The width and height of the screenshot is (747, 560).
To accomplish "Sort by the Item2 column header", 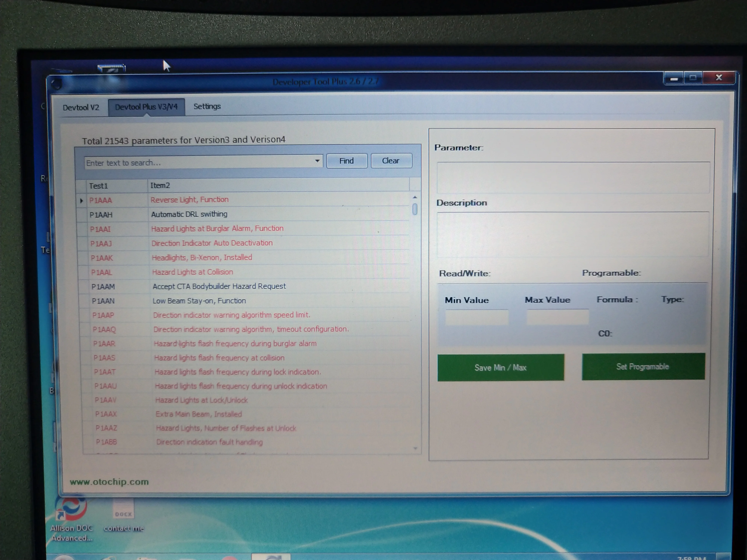I will [277, 185].
